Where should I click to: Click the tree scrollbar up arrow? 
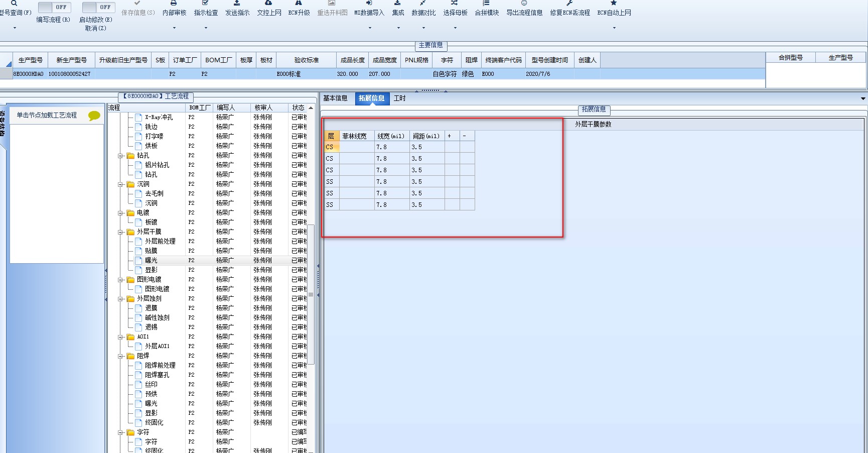(x=311, y=108)
